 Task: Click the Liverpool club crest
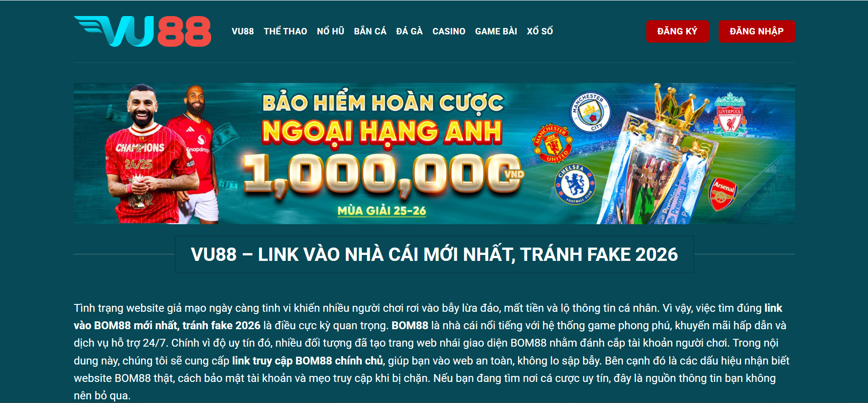[x=730, y=115]
